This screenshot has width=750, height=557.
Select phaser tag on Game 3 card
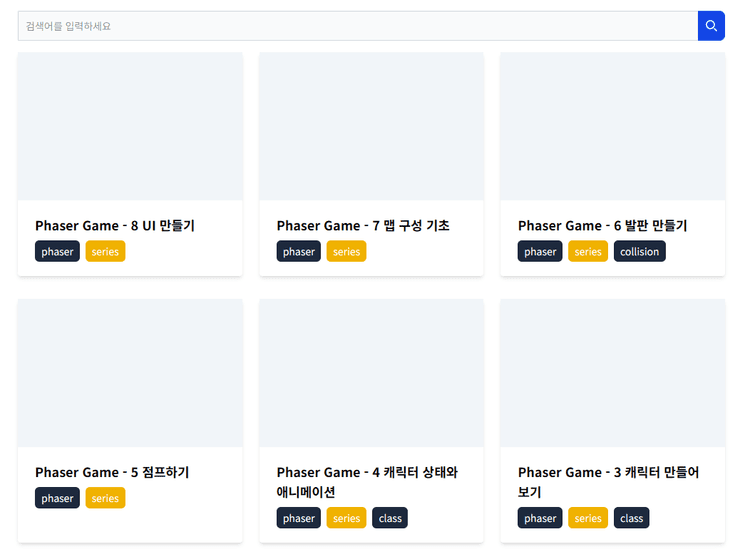click(x=540, y=518)
